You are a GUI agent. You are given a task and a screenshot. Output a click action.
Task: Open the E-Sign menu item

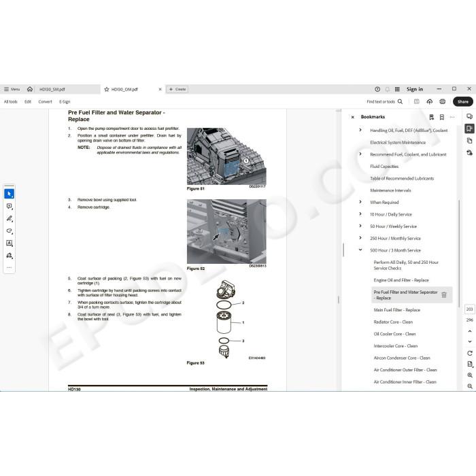click(x=65, y=102)
